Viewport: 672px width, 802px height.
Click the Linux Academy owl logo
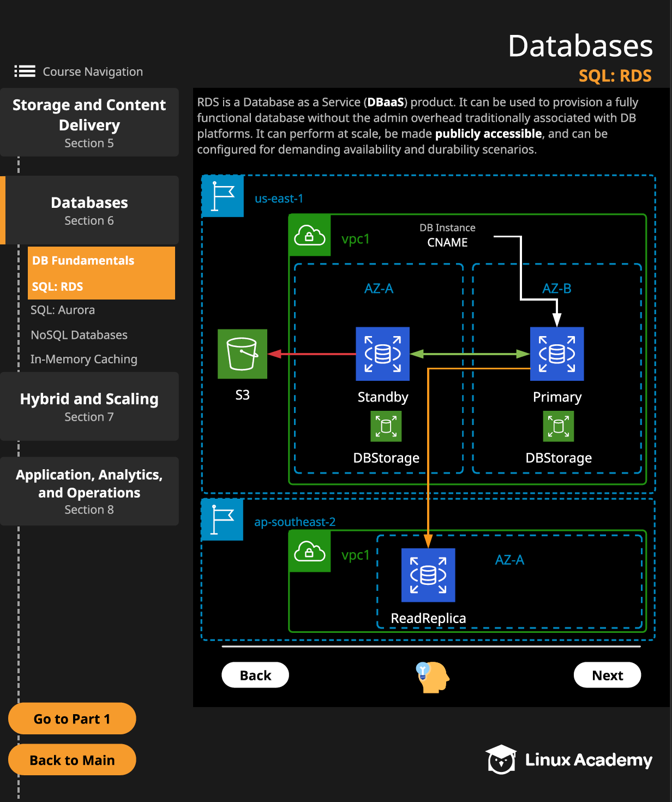pyautogui.click(x=501, y=759)
